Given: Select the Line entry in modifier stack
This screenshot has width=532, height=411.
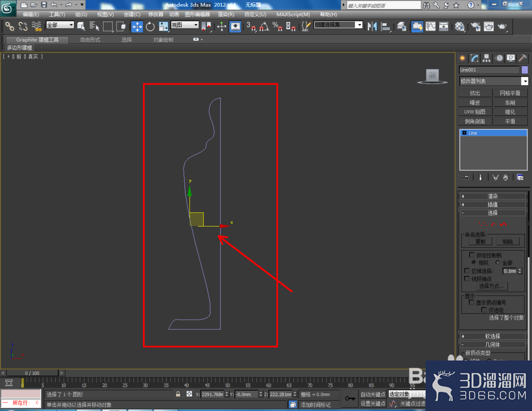Looking at the screenshot, I should [x=493, y=133].
